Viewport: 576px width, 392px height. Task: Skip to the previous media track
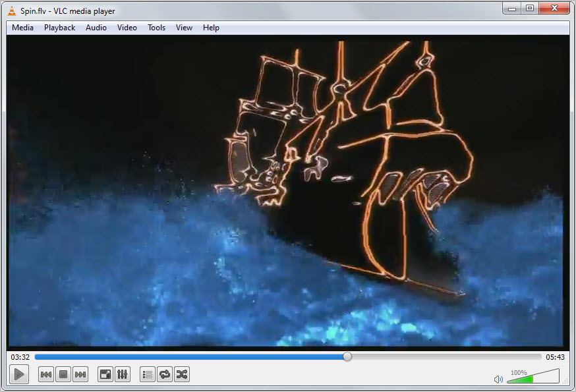point(46,374)
